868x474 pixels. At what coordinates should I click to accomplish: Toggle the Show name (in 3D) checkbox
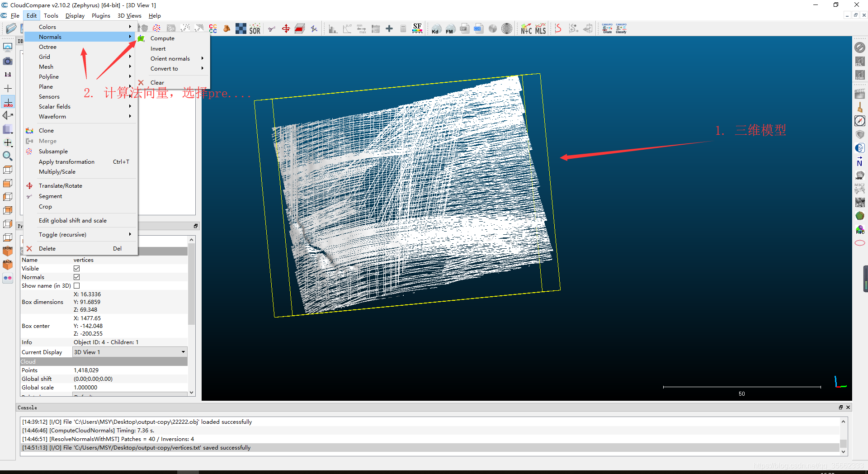click(77, 286)
